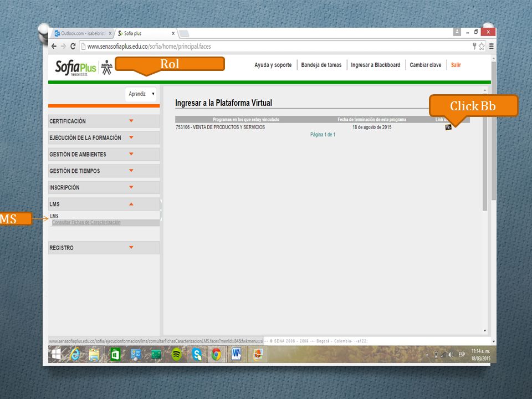Click the Chrome user profile icon
Screen dimensions: 532x399
[x=457, y=32]
